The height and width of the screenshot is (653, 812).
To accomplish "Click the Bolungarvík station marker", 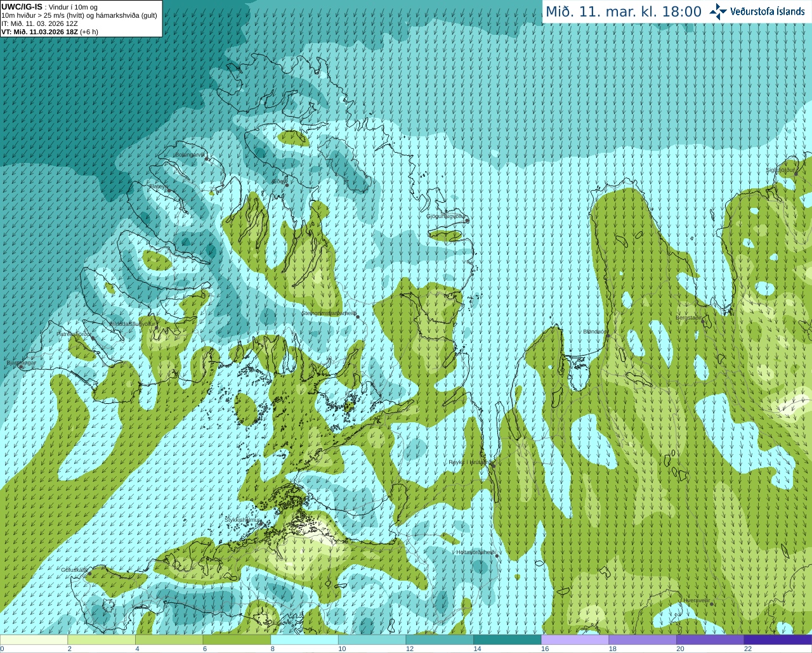I will (x=207, y=159).
